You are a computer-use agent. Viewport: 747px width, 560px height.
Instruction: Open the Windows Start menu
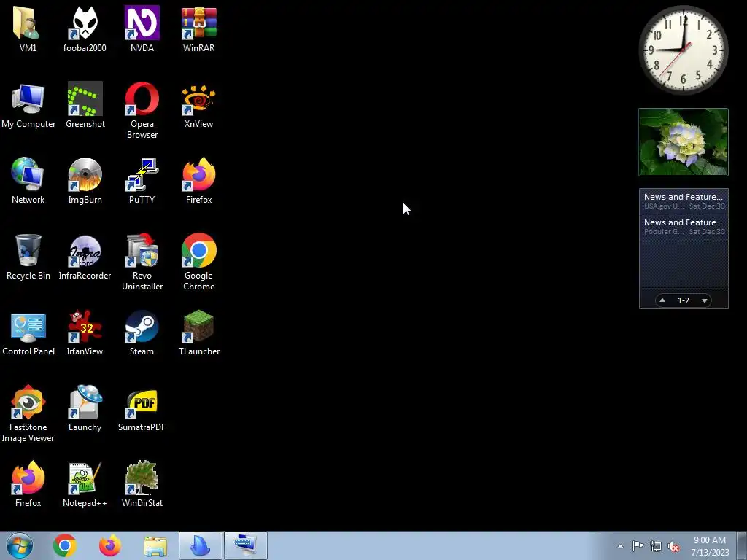point(20,545)
